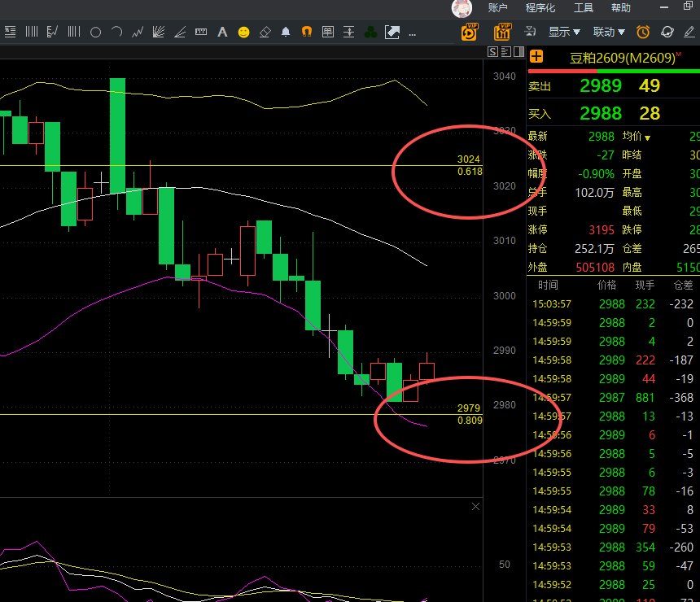Expand the 联动 dropdown
700x602 pixels.
point(609,32)
